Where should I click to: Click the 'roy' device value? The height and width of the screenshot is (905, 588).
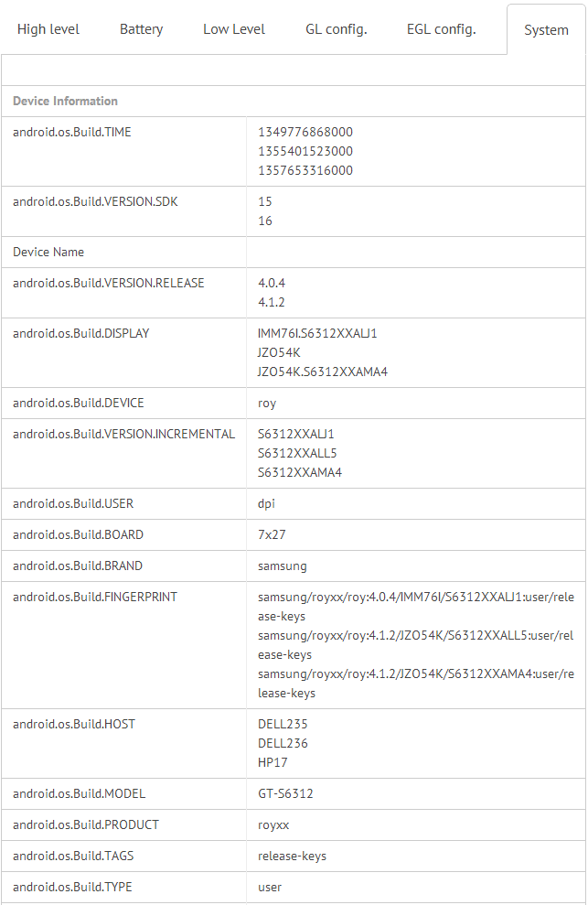click(x=267, y=403)
